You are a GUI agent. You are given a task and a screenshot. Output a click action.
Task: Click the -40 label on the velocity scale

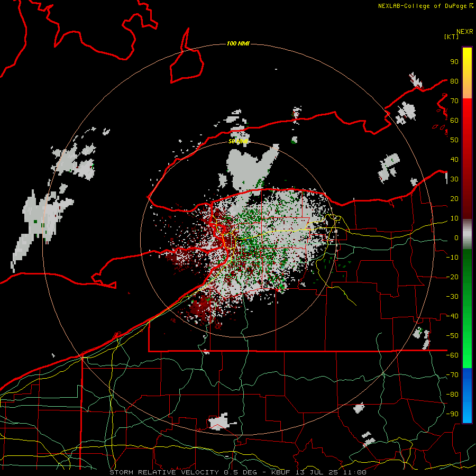pos(452,316)
